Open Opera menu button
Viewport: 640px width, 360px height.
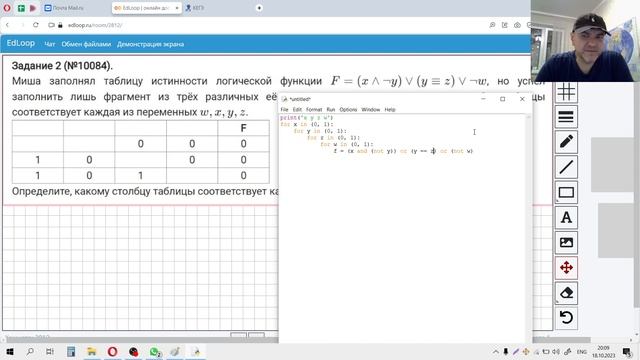7,8
